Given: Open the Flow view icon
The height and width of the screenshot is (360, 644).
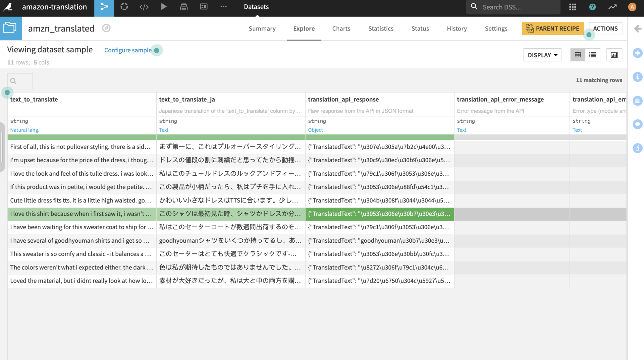Looking at the screenshot, I should [104, 7].
